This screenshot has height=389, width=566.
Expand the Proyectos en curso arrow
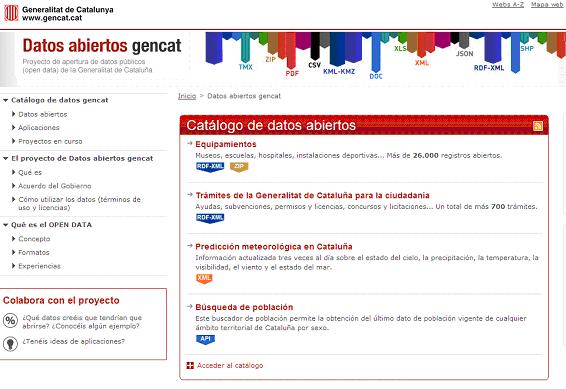tap(14, 141)
